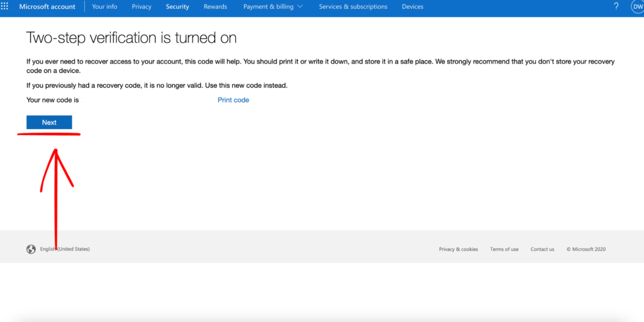Image resolution: width=644 pixels, height=322 pixels.
Task: Click Contact us in the footer
Action: (x=542, y=250)
